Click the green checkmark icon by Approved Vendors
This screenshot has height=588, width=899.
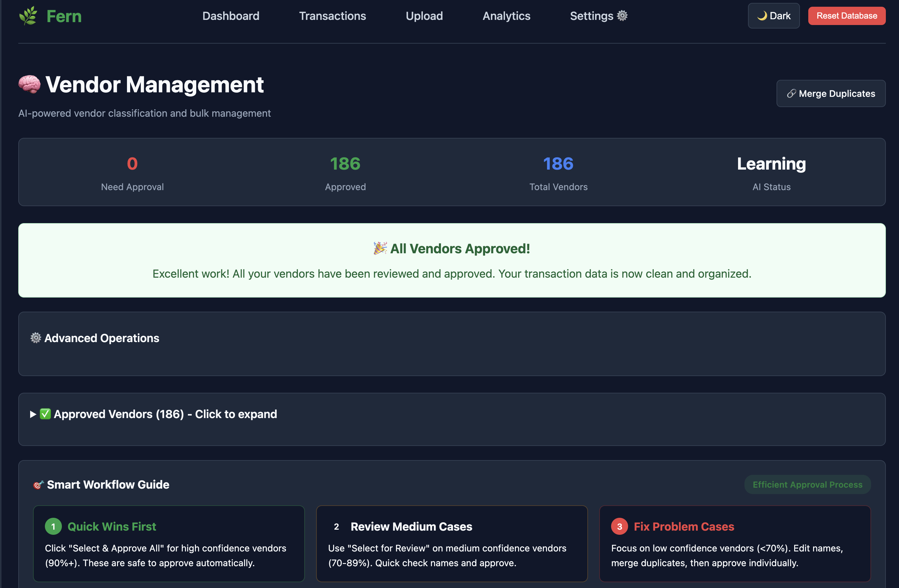(45, 414)
